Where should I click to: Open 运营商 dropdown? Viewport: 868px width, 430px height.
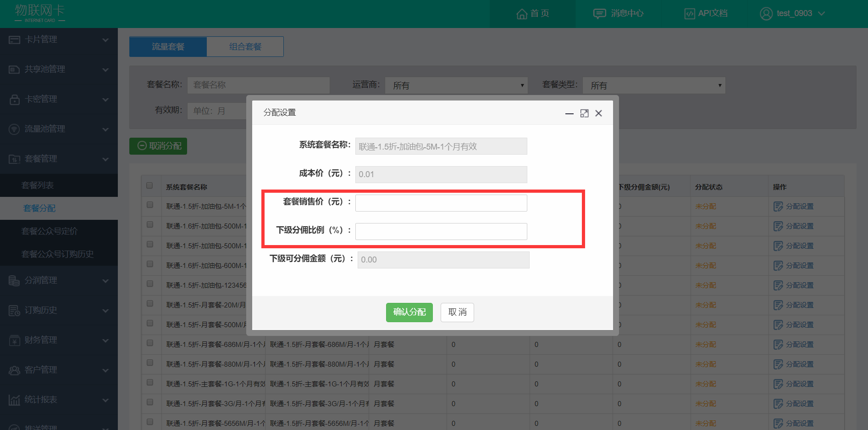(456, 85)
